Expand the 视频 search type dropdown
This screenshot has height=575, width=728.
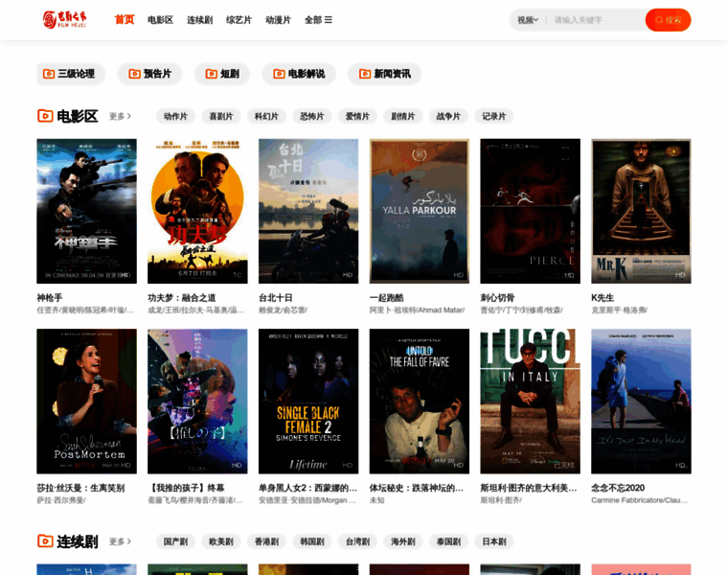click(528, 20)
